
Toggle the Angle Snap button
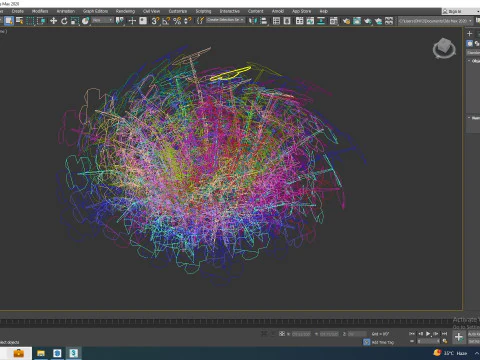pos(166,21)
